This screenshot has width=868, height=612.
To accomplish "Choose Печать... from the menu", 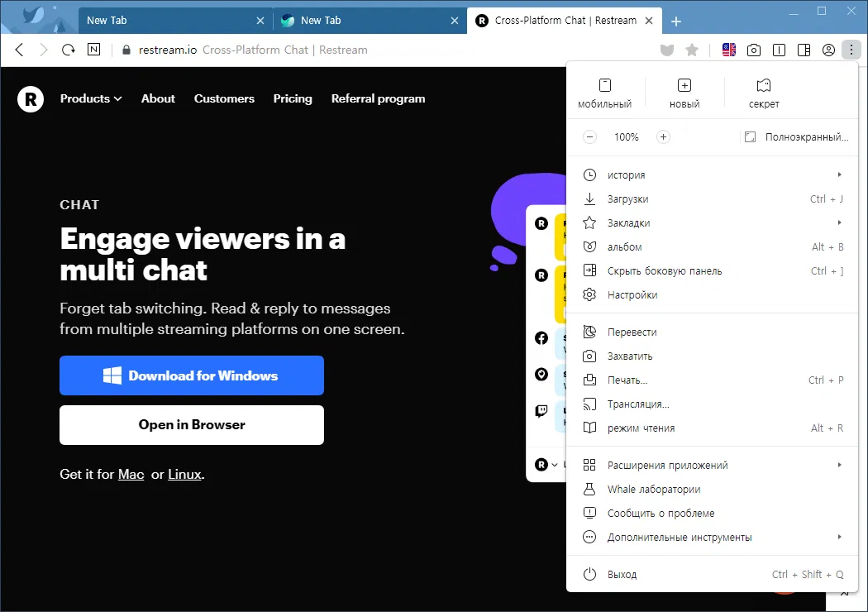I will tap(713, 380).
